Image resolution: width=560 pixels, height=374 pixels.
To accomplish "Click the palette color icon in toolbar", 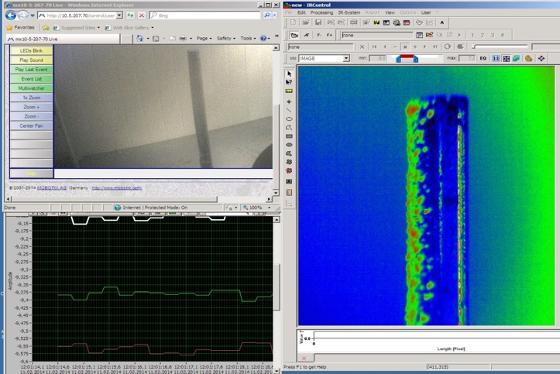I will 529,58.
